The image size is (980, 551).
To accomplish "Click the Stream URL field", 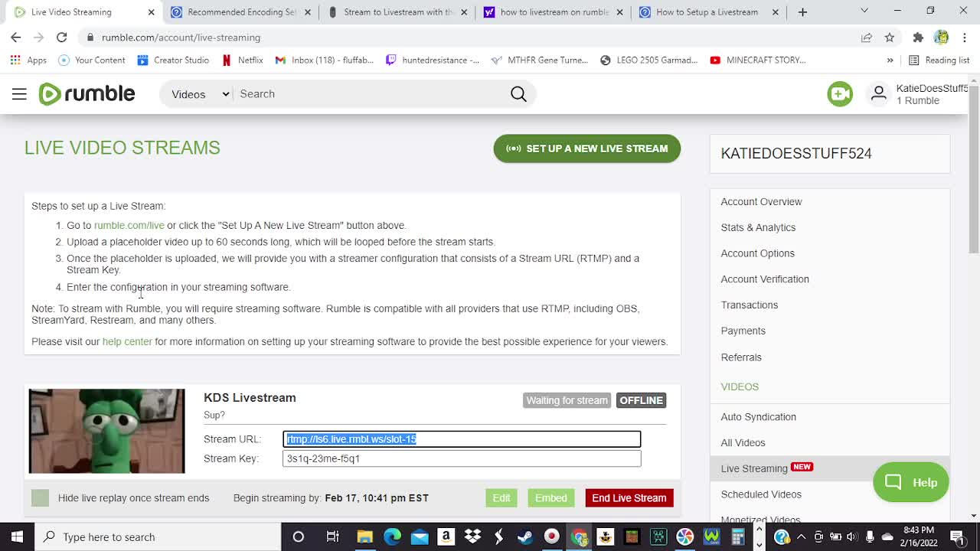I will (x=462, y=439).
